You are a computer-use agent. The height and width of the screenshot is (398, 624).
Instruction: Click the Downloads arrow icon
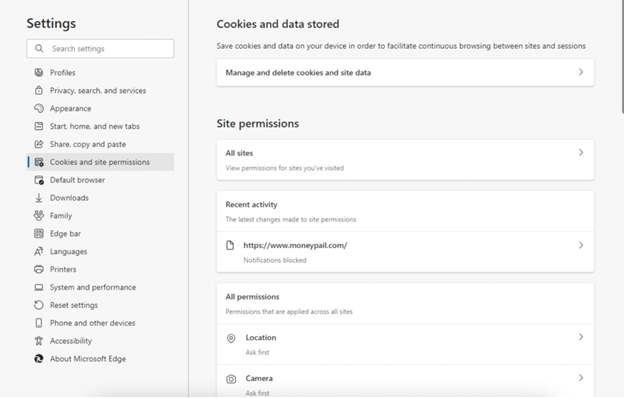click(x=39, y=198)
